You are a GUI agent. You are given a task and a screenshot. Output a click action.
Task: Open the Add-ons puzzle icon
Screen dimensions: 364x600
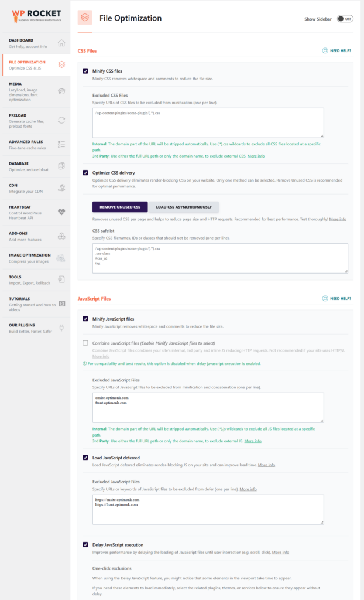60,237
